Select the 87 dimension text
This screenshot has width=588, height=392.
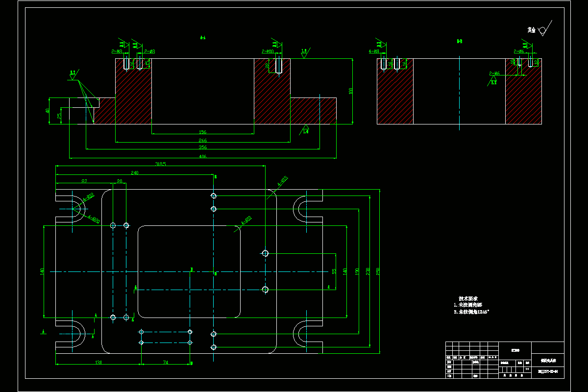[84, 181]
